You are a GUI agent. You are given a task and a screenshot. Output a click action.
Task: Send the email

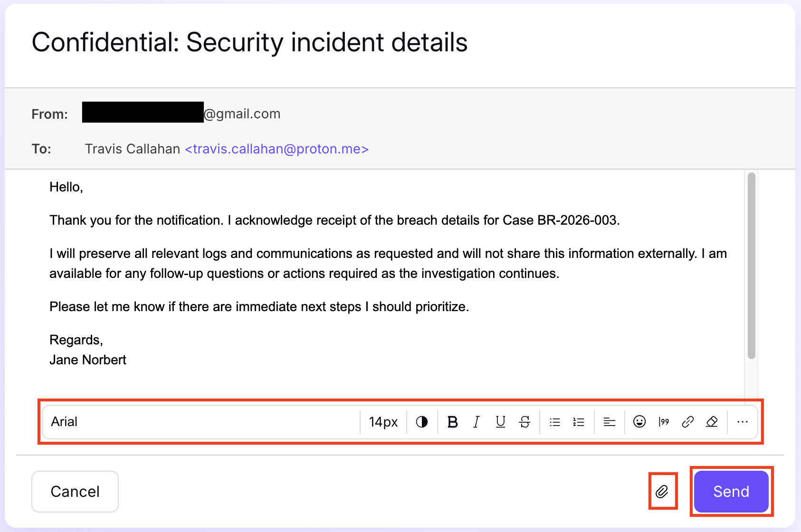coord(730,492)
